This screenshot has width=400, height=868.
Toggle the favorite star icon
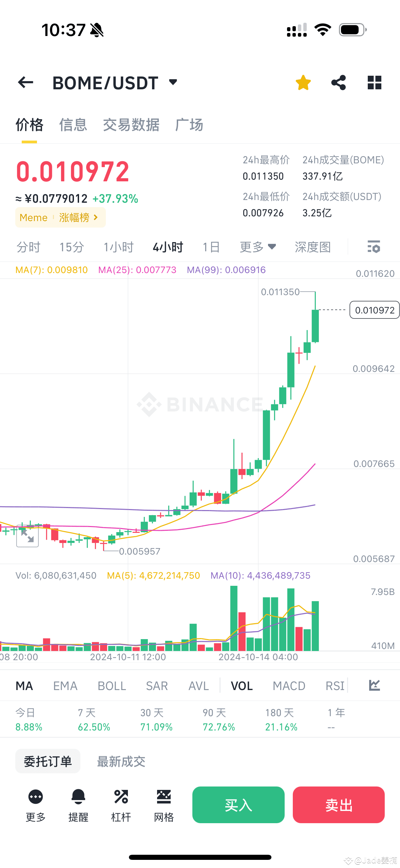[303, 83]
